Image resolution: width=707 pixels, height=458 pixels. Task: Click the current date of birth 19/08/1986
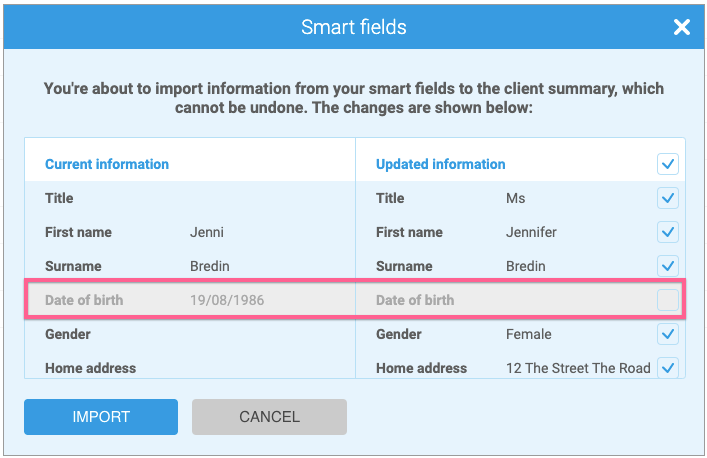pos(227,300)
